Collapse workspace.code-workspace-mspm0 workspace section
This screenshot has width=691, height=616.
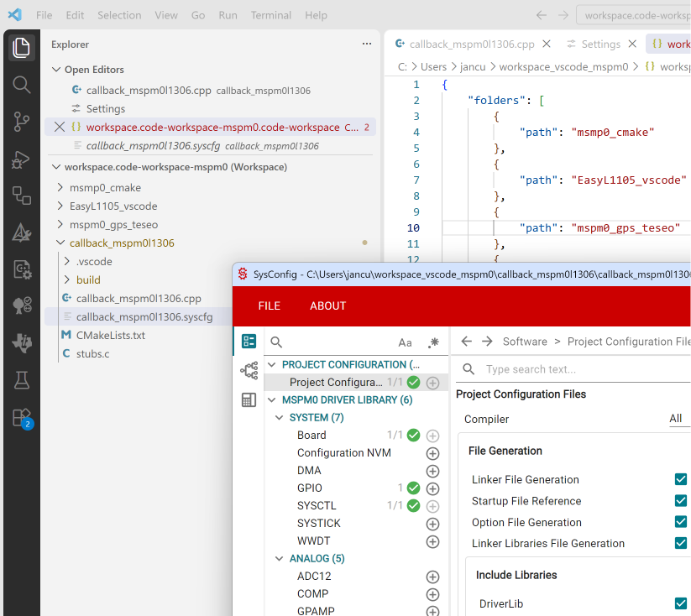[56, 166]
